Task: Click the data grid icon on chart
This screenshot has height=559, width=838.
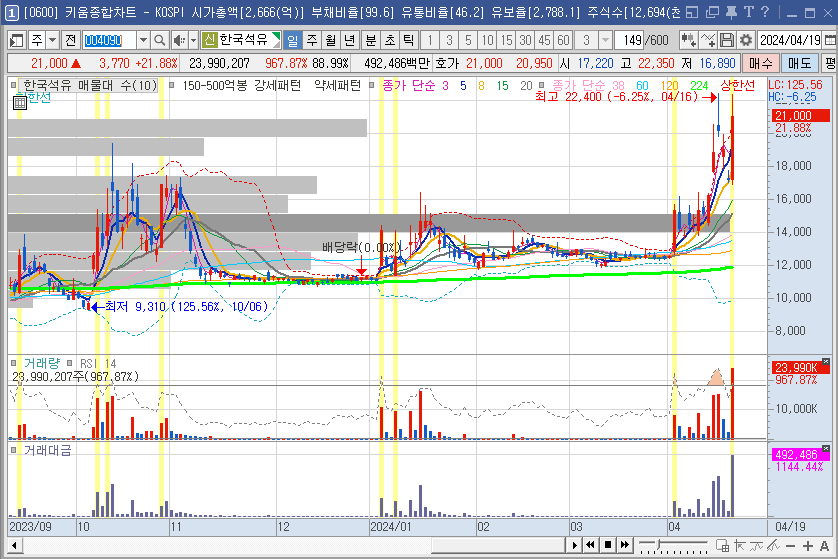Action: pyautogui.click(x=19, y=103)
